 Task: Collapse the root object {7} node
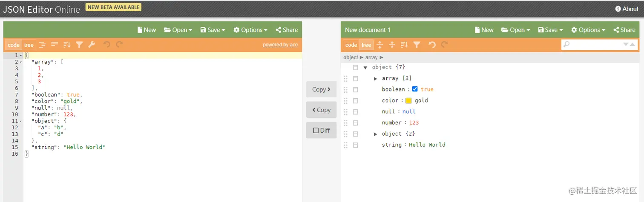click(x=365, y=68)
